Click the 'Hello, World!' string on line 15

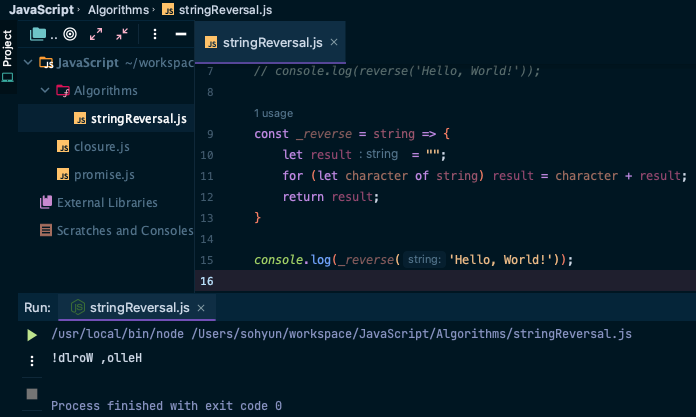point(501,260)
